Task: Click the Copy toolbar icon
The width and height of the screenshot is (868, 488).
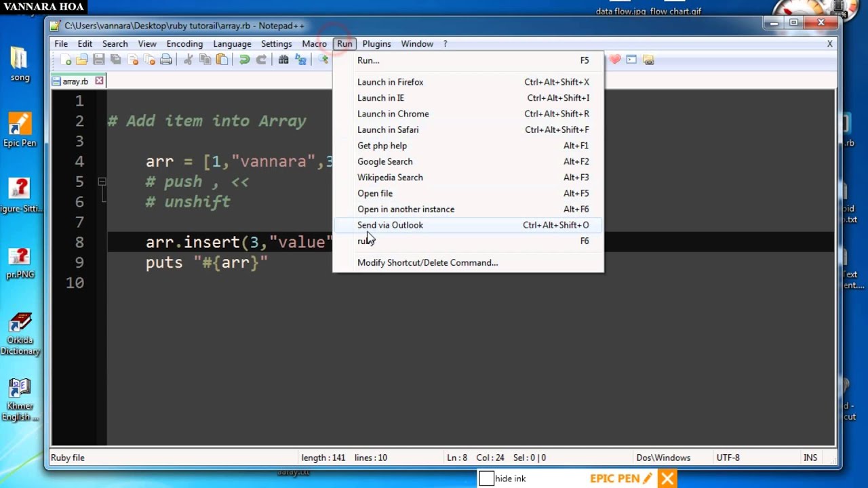Action: (205, 60)
